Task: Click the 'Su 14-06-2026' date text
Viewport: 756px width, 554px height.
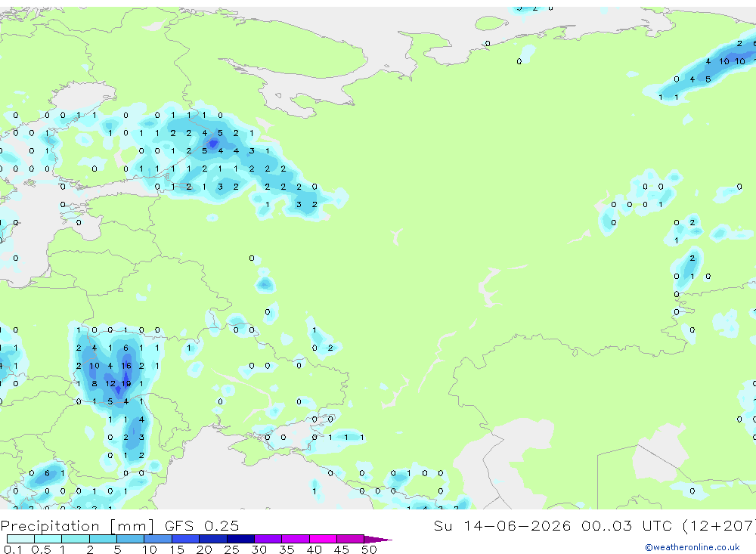Action: [x=503, y=525]
